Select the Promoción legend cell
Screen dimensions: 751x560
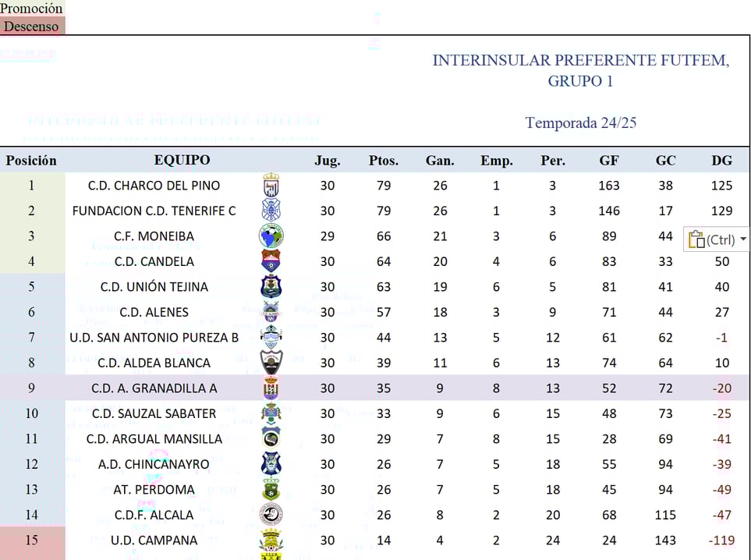pyautogui.click(x=32, y=8)
